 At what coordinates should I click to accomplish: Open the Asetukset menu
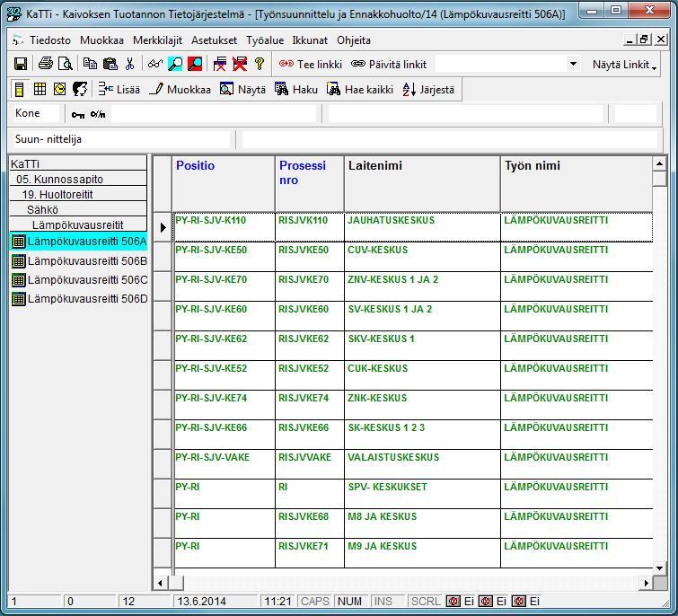pyautogui.click(x=214, y=40)
